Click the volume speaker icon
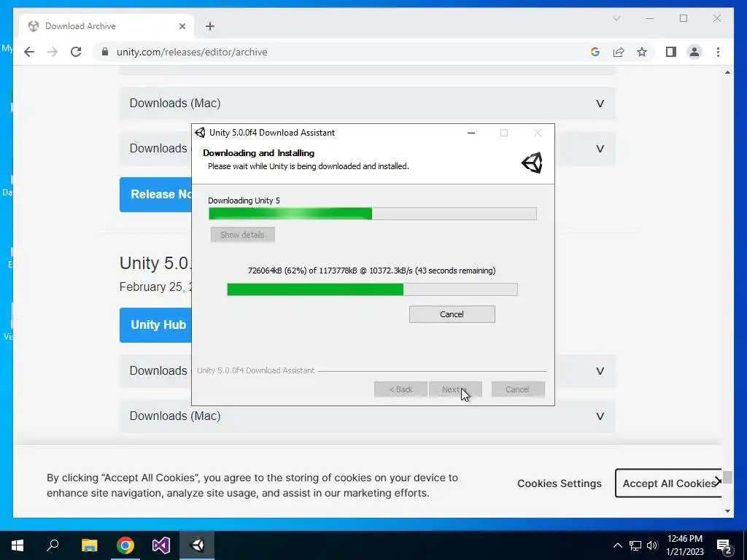This screenshot has width=747, height=560. (652, 545)
